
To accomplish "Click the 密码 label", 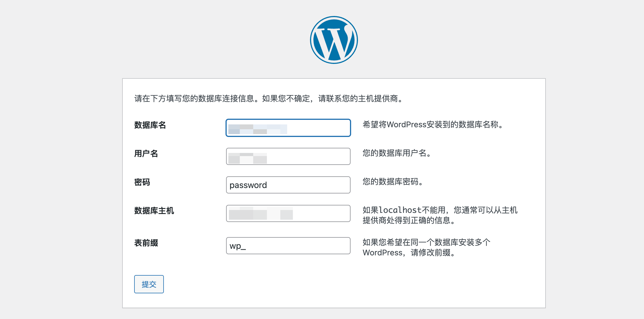I will pos(142,182).
